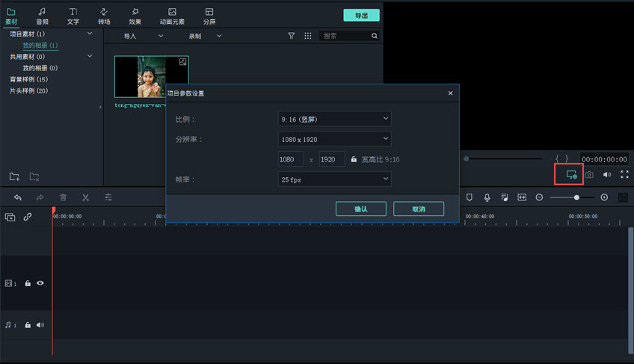Viewport: 634px width, 364px height.
Task: Open the 帧率 25 fps dropdown
Action: pyautogui.click(x=334, y=179)
